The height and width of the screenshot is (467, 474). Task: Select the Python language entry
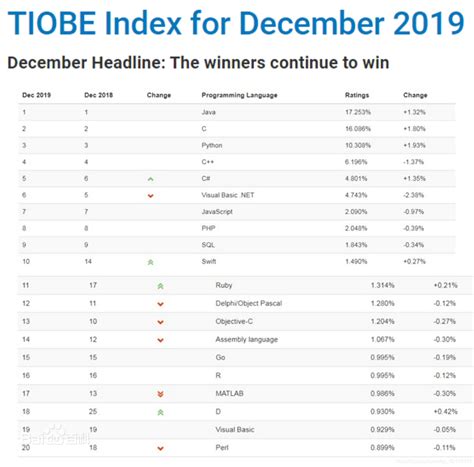212,146
